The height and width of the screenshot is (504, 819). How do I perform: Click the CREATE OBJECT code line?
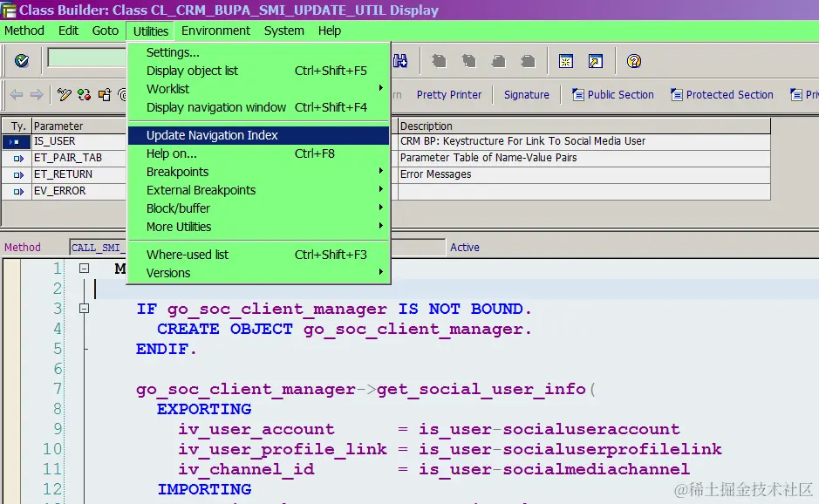click(x=344, y=329)
